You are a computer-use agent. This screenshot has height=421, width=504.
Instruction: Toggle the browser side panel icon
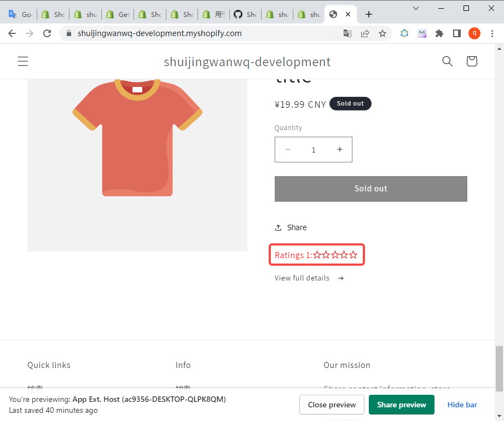coord(456,33)
